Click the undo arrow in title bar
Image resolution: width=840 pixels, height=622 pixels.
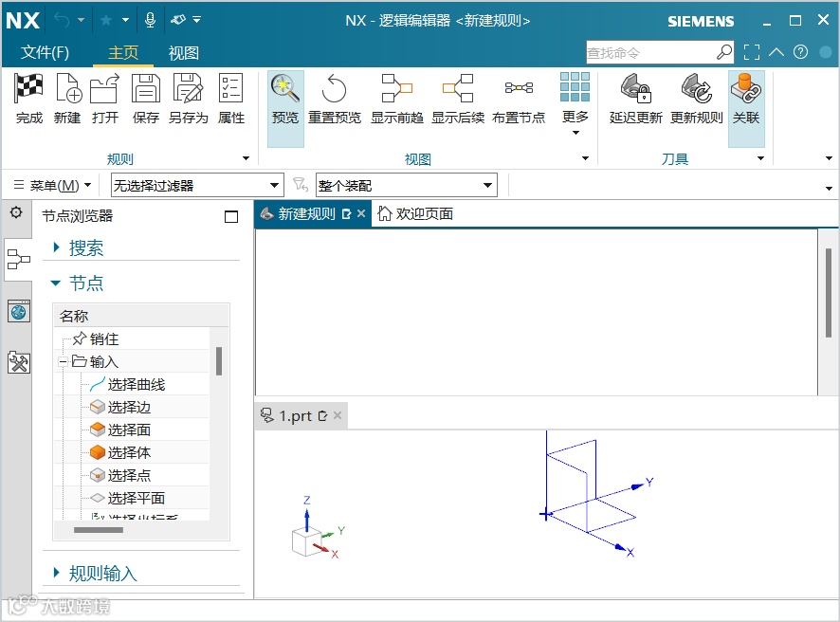click(x=63, y=20)
